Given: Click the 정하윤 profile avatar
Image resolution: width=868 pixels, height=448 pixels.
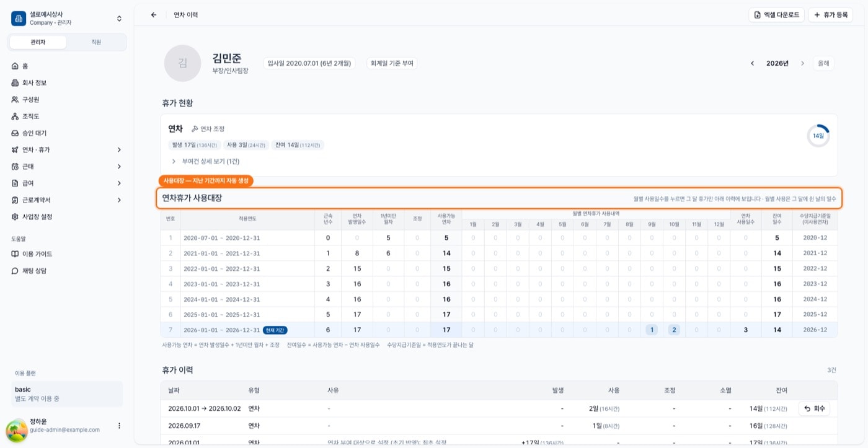Looking at the screenshot, I should pyautogui.click(x=17, y=431).
